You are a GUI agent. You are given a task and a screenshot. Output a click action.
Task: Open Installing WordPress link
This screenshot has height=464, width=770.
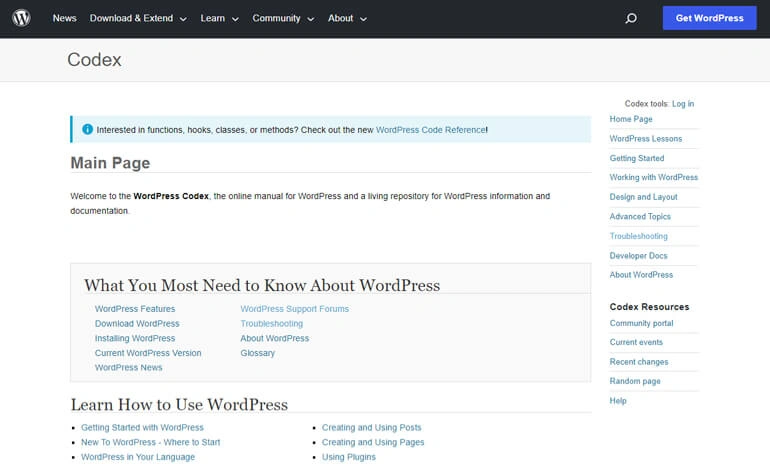tap(135, 338)
